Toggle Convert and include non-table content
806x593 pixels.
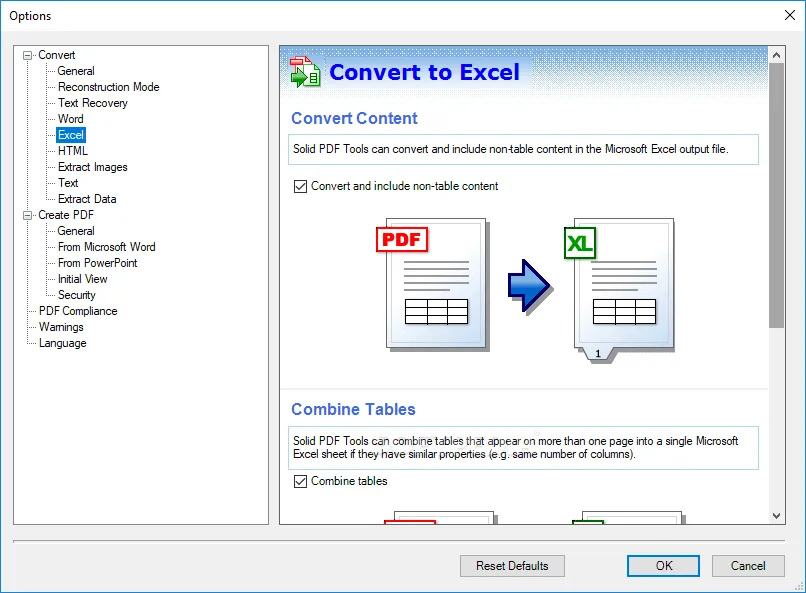click(x=300, y=186)
